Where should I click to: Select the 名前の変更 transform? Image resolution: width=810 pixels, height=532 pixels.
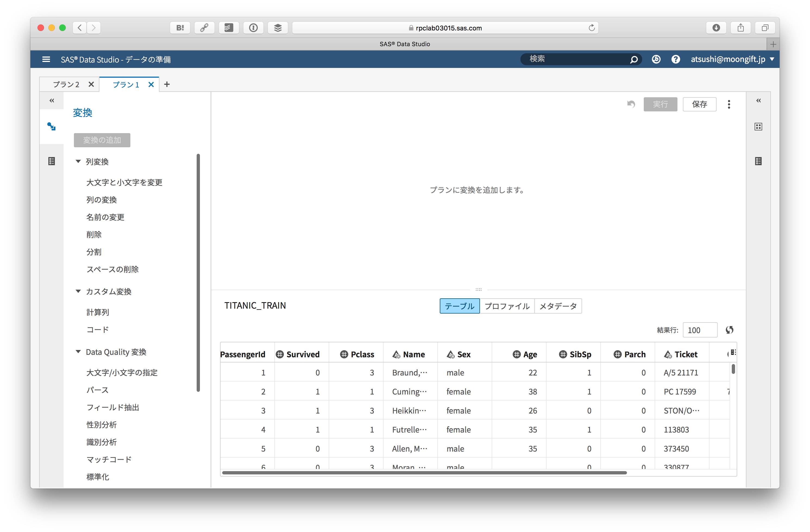point(105,217)
